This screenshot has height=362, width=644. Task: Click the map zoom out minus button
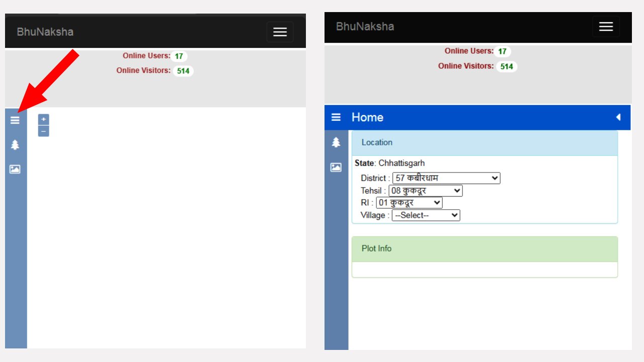click(44, 131)
